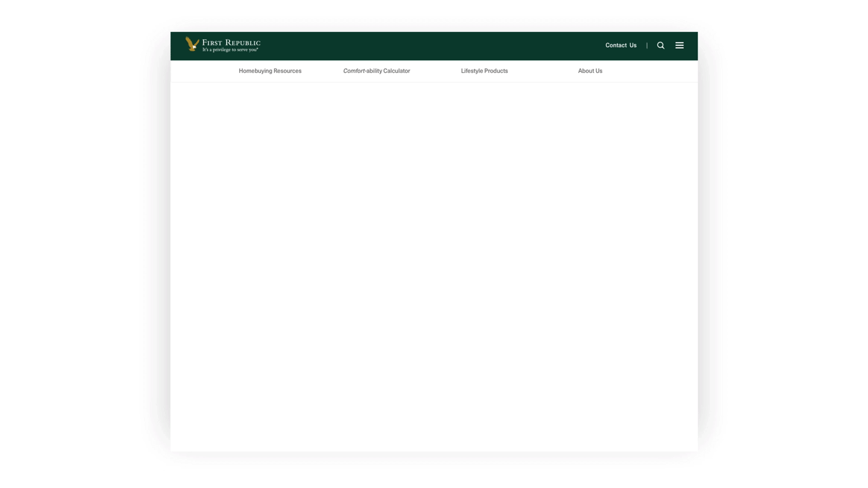868x488 pixels.
Task: Open Homebuying Resources menu item
Action: coord(270,71)
